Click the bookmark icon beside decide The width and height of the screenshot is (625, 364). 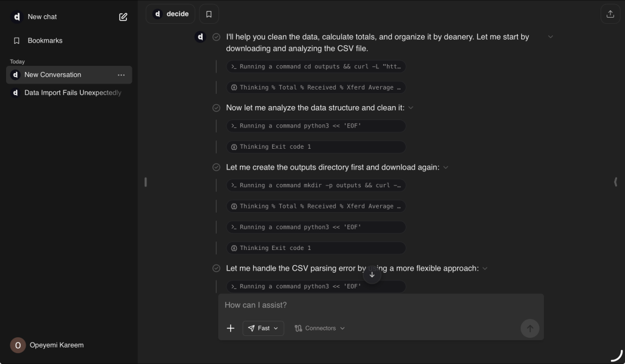209,13
